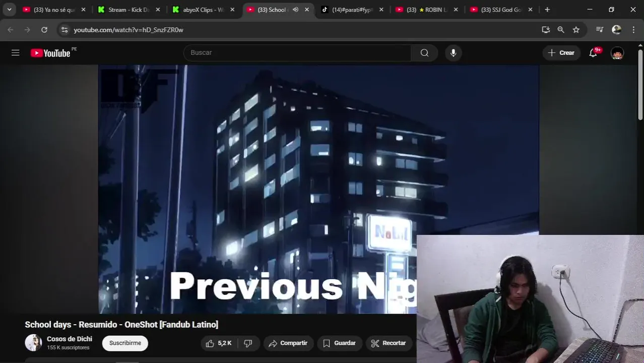Open YouTube account avatar menu

(617, 53)
